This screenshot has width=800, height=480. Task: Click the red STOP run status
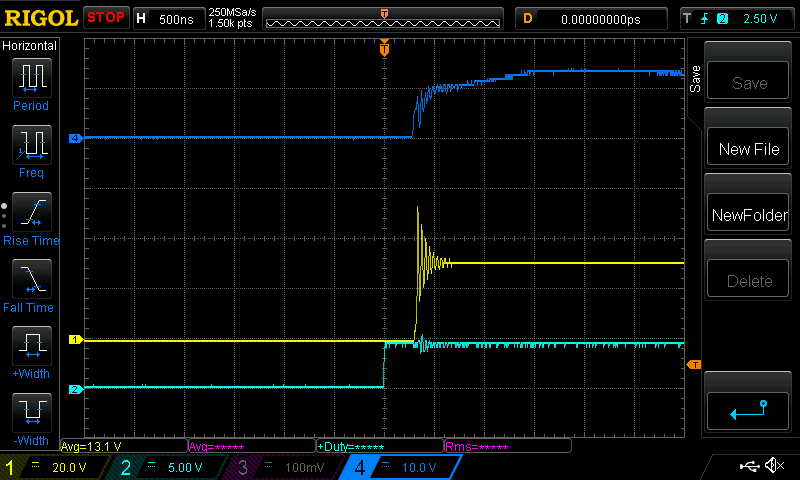105,18
